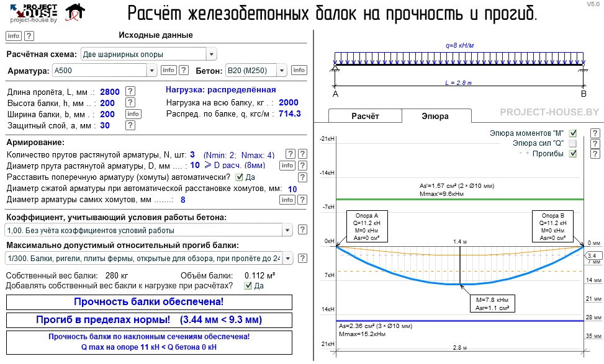Edit Нагрузка на всю балку value 2000

pyautogui.click(x=289, y=102)
